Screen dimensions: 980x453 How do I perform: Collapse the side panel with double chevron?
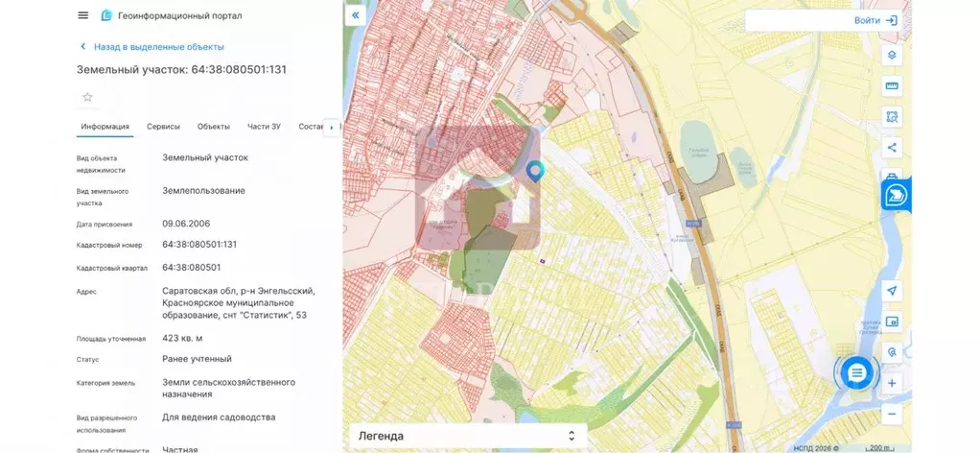pyautogui.click(x=356, y=16)
